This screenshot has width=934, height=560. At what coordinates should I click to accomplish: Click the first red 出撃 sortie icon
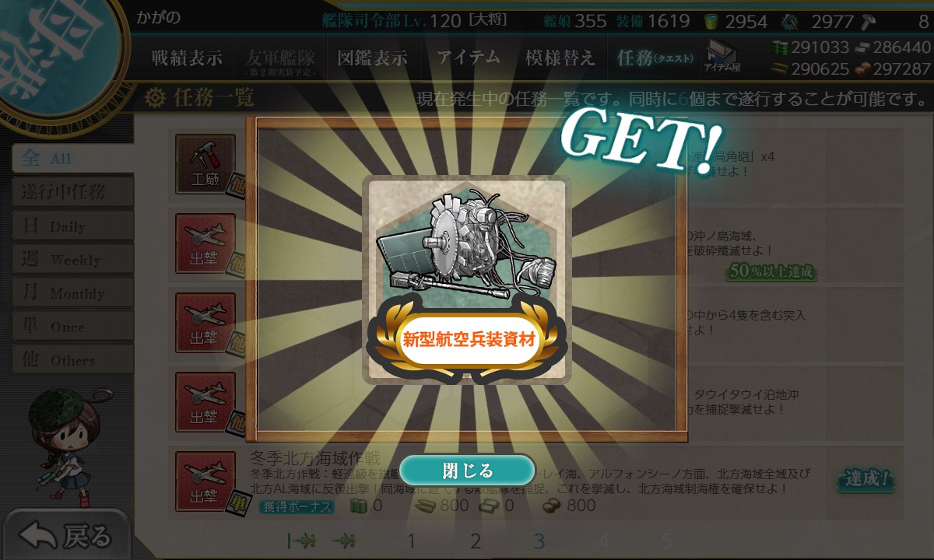click(x=205, y=243)
